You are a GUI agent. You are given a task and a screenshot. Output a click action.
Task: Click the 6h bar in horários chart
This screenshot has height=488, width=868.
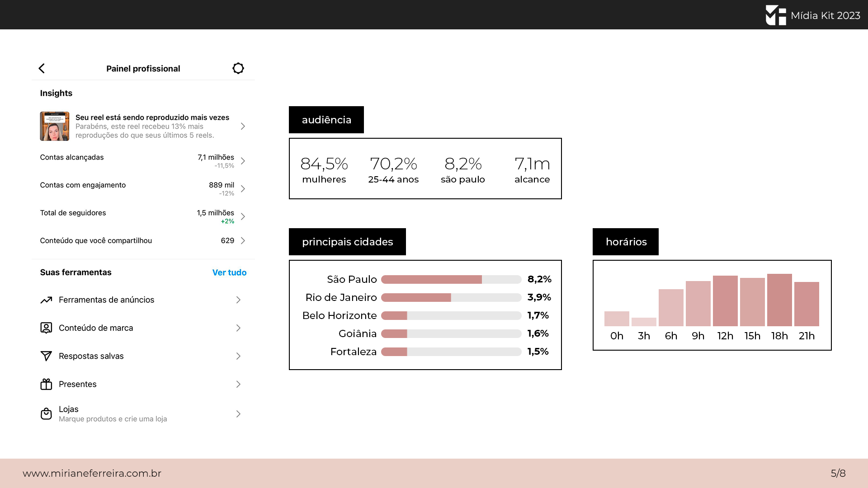click(671, 308)
